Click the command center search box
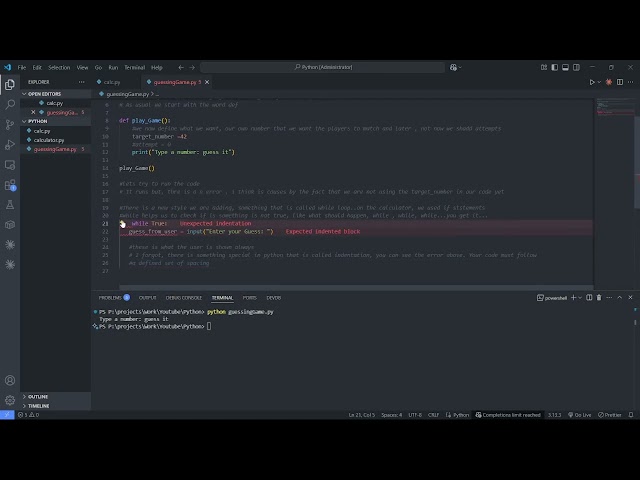The height and width of the screenshot is (480, 640). (x=322, y=67)
